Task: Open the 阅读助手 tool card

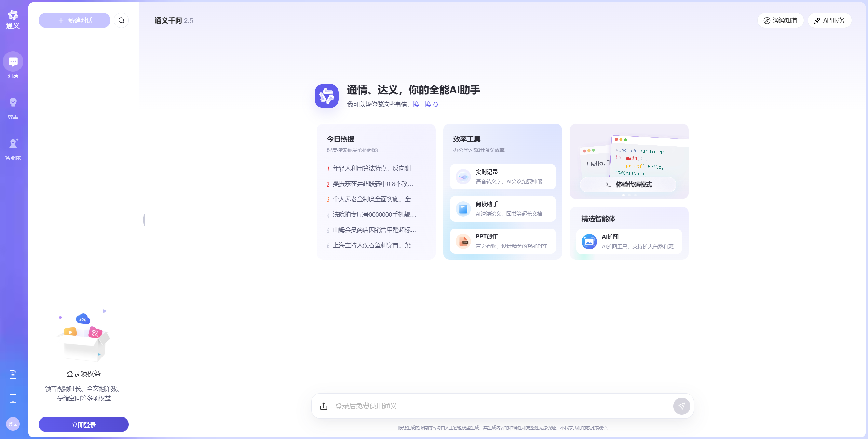Action: point(503,209)
